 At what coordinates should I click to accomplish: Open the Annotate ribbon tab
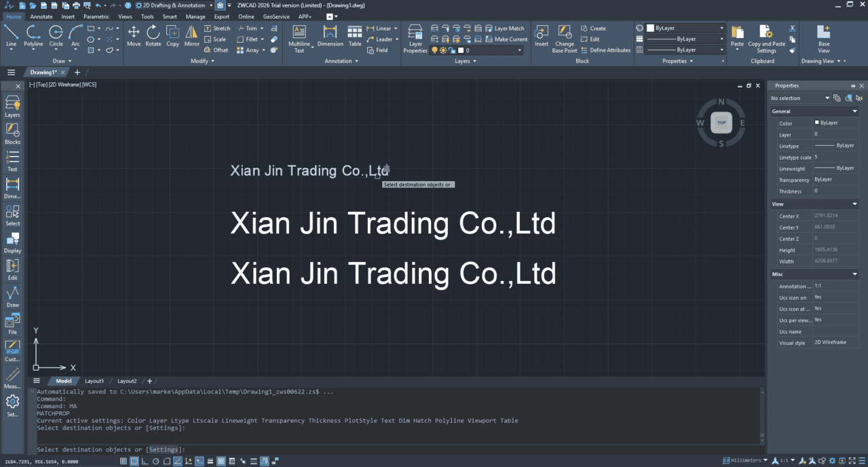click(x=41, y=16)
